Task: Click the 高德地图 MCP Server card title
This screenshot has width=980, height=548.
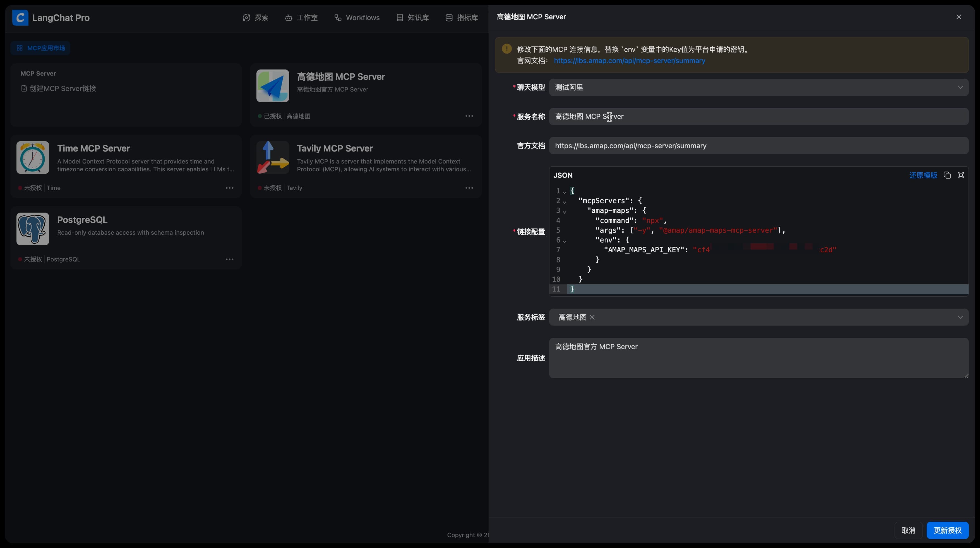Action: point(341,76)
